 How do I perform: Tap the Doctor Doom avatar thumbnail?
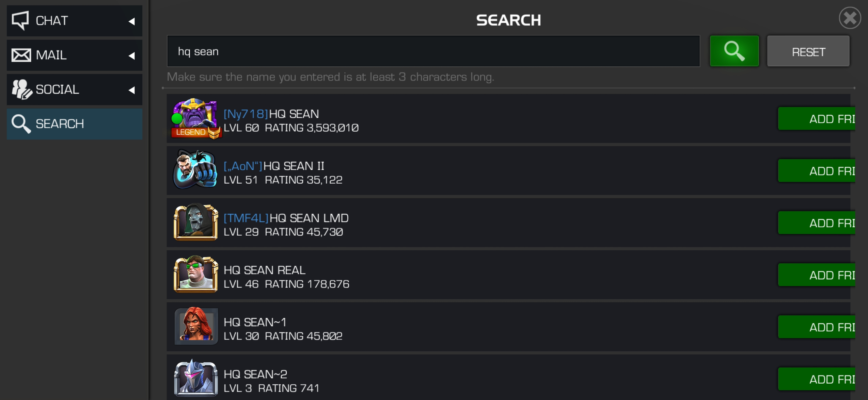(x=195, y=222)
